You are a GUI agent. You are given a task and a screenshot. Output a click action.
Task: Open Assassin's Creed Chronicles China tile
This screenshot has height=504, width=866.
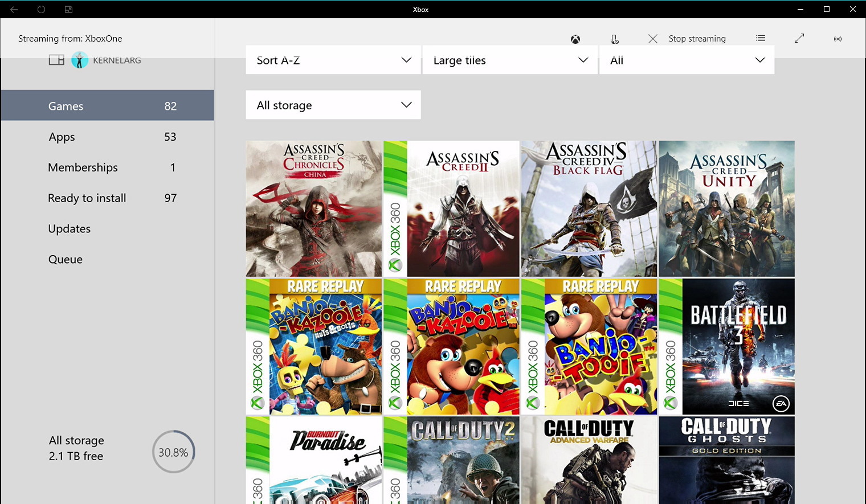click(314, 208)
